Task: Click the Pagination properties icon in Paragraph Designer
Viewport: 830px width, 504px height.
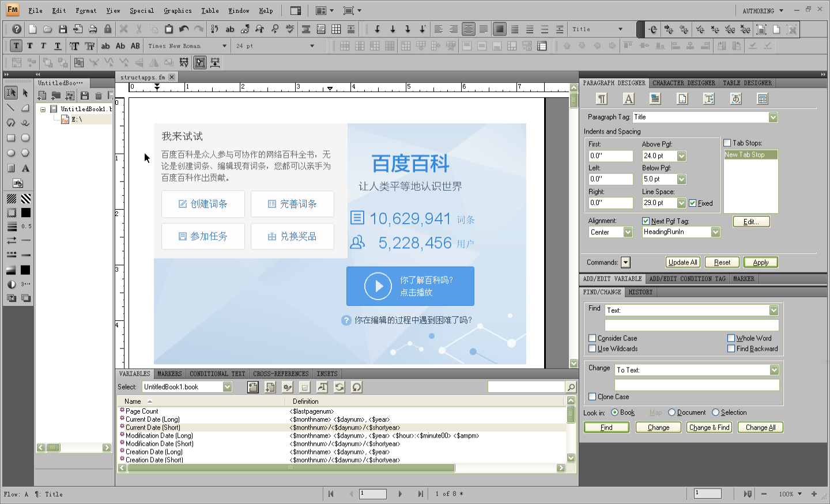Action: point(655,98)
